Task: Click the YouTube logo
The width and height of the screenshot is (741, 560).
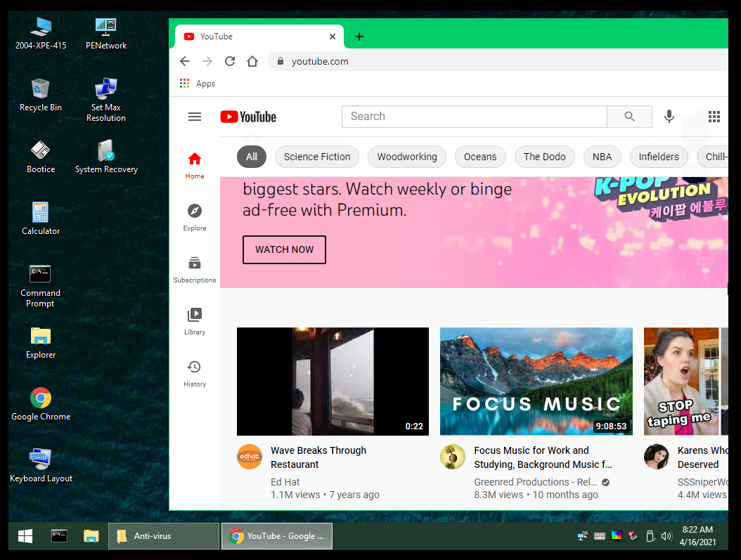Action: (248, 117)
